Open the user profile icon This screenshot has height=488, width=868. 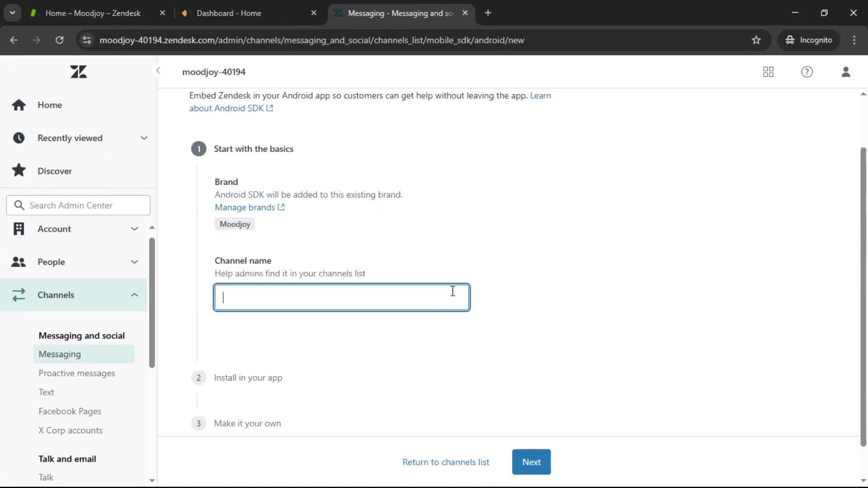[x=846, y=72]
